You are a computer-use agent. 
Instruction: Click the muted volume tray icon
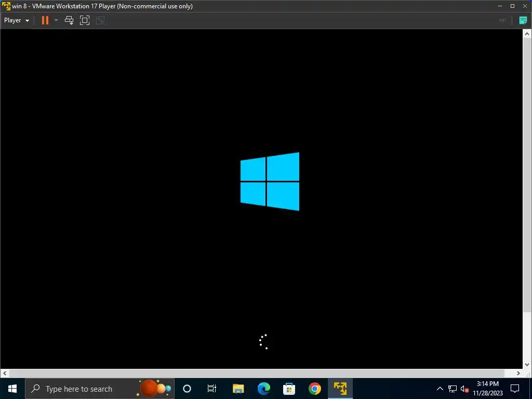[x=464, y=389]
